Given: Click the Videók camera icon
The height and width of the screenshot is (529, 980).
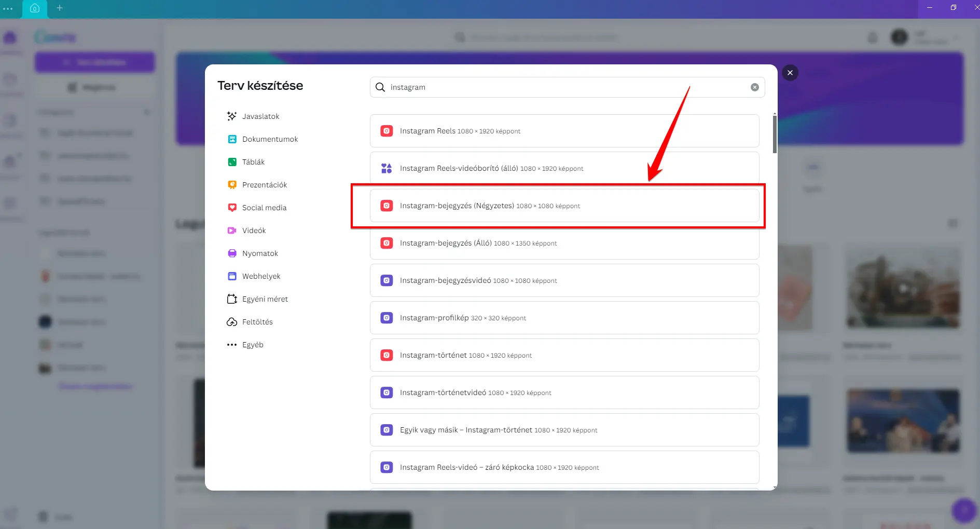Looking at the screenshot, I should [x=232, y=230].
